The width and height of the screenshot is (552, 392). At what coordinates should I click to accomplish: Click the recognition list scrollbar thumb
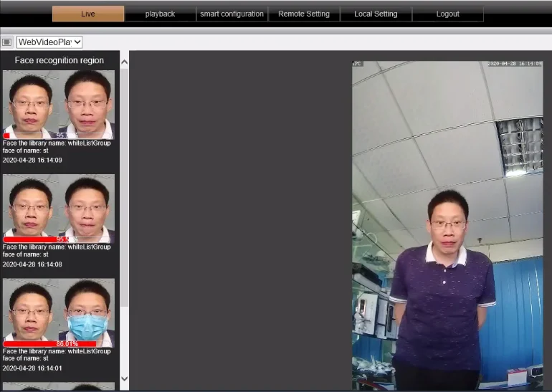click(124, 186)
